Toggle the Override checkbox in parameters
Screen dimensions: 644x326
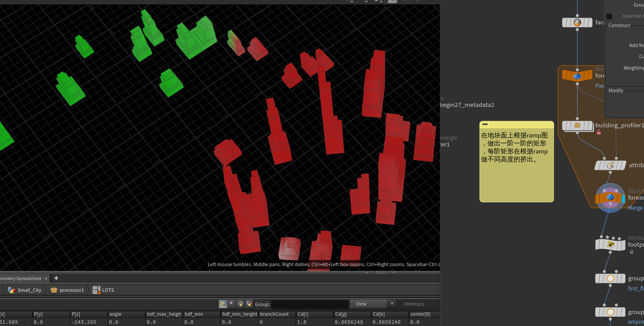(609, 16)
